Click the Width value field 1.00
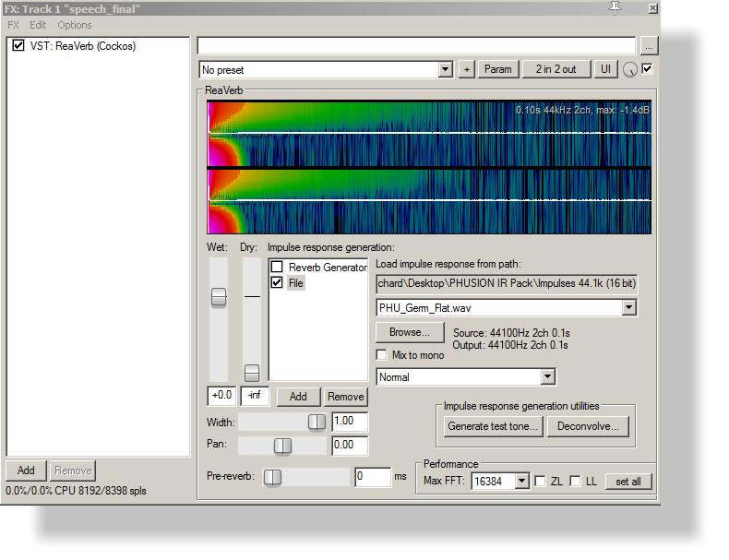Screen dimensions: 729x560 (350, 422)
